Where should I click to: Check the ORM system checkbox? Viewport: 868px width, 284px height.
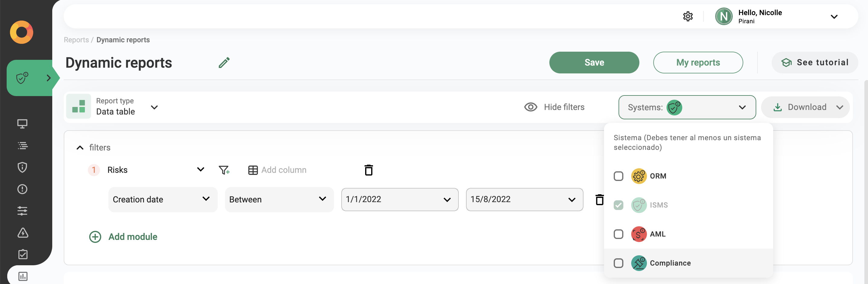click(x=618, y=176)
